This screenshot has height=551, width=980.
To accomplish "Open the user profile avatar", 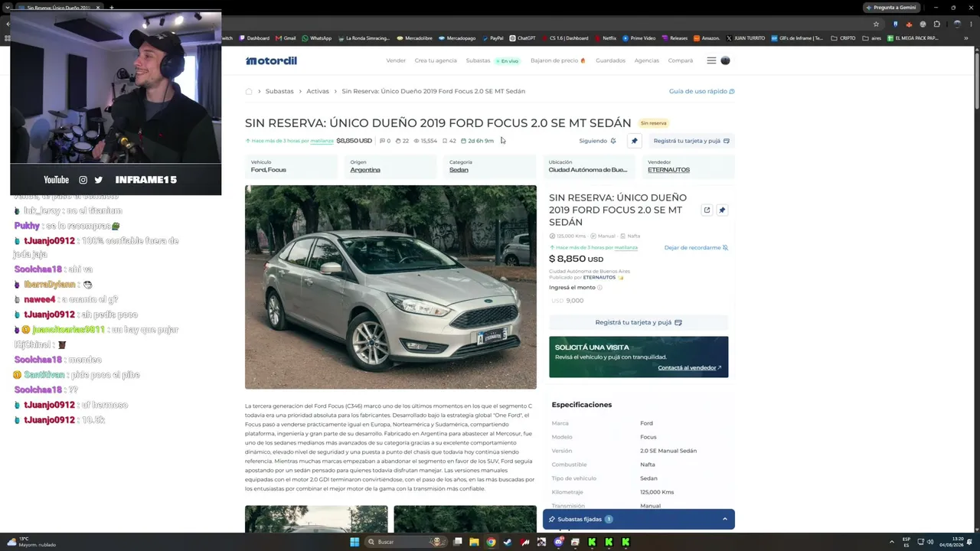I will (725, 60).
